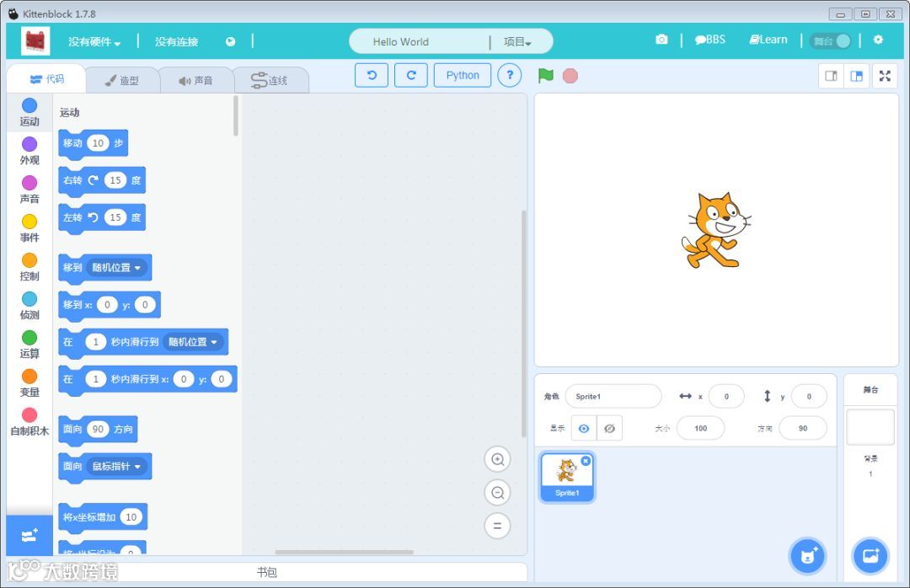The width and height of the screenshot is (910, 588).
Task: Click the block palette vertical scrollbar
Action: pos(236,116)
